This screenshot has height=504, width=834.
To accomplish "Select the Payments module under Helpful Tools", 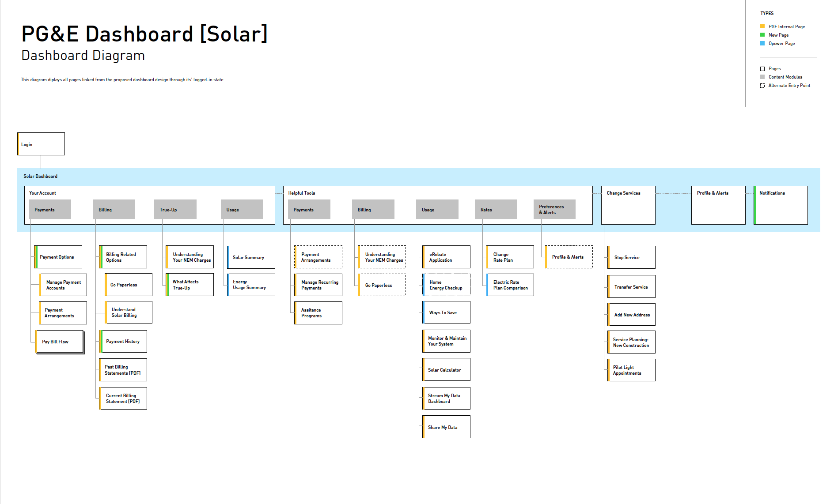I will pyautogui.click(x=309, y=209).
